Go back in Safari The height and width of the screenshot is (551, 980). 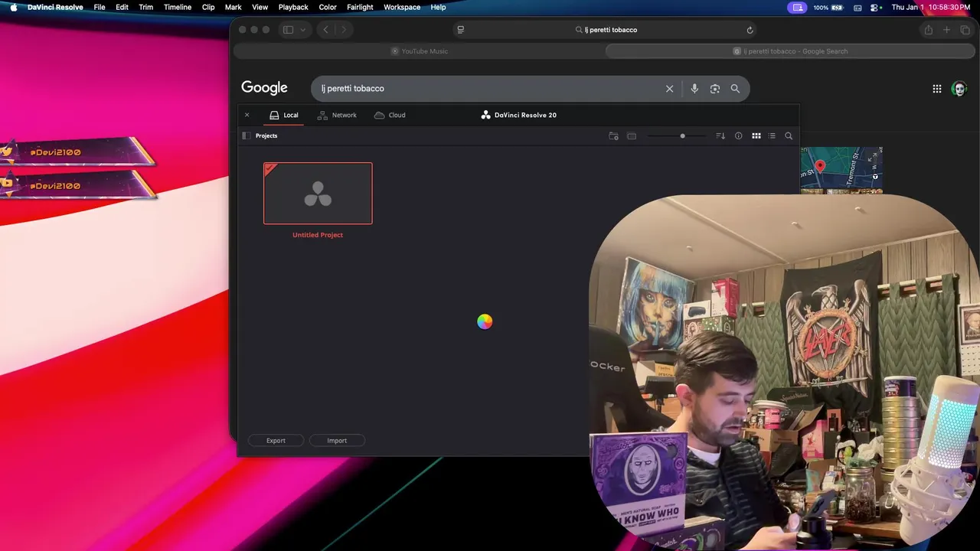coord(325,30)
